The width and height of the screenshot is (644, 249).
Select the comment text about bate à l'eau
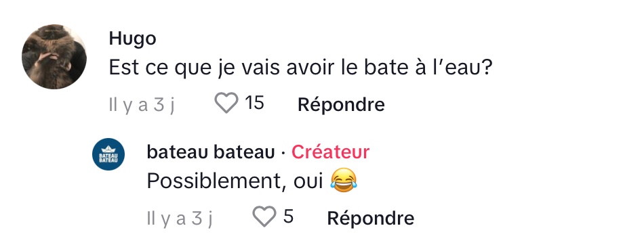300,68
